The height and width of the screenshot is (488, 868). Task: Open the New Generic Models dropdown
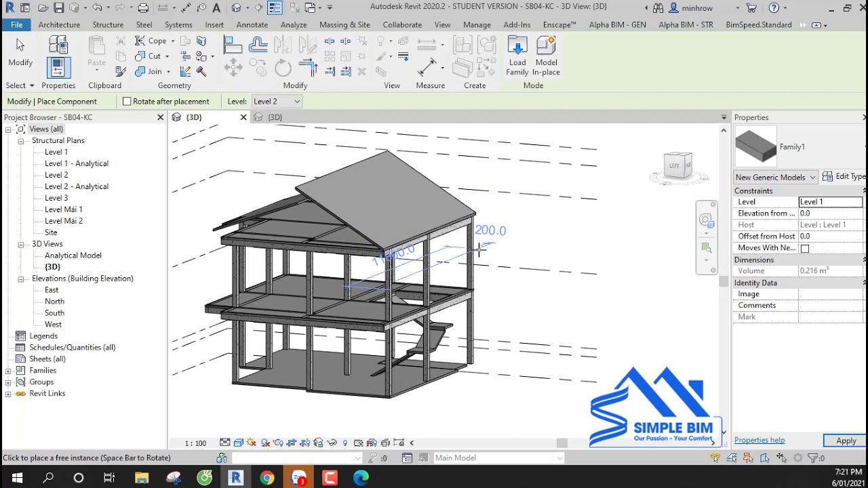coord(776,178)
